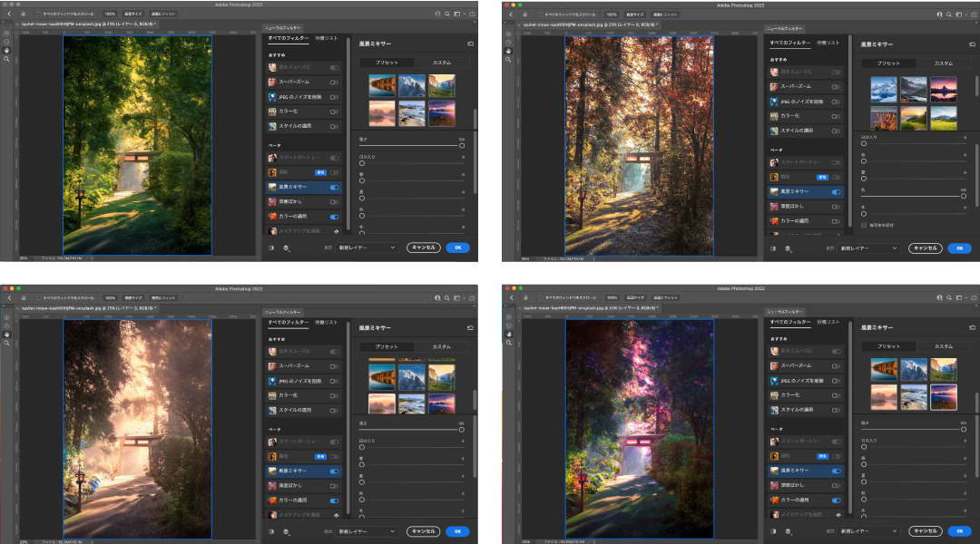
Task: Click the search icon in the top-left window
Action: (446, 14)
